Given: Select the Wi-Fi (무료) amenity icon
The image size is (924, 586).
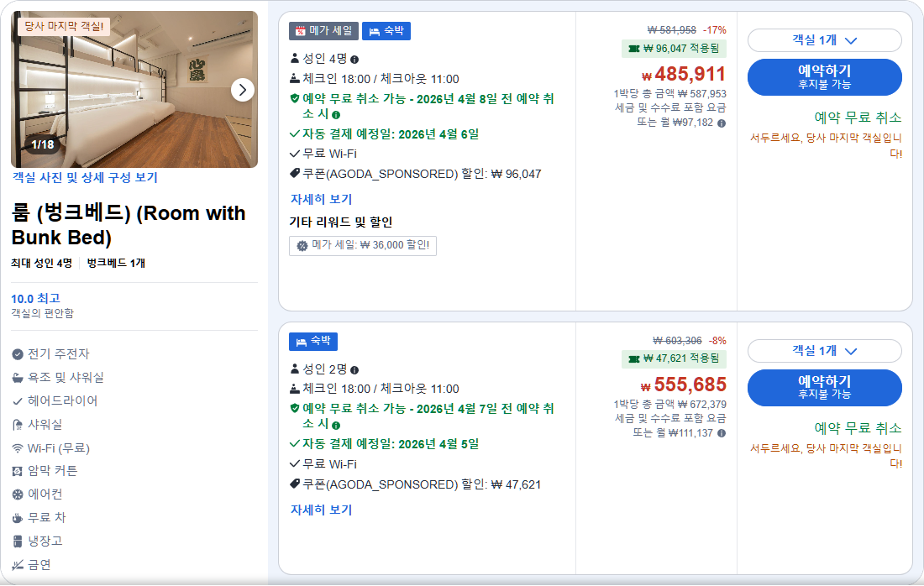Looking at the screenshot, I should click(18, 447).
